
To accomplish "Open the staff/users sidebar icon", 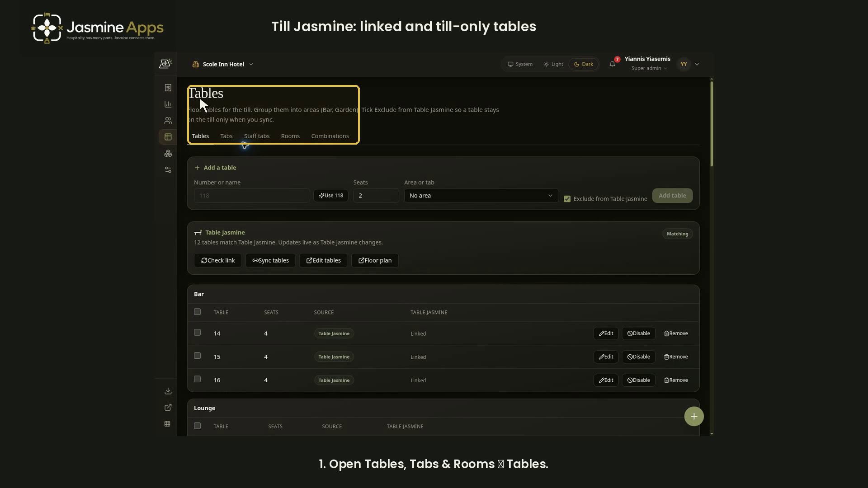I will [168, 121].
